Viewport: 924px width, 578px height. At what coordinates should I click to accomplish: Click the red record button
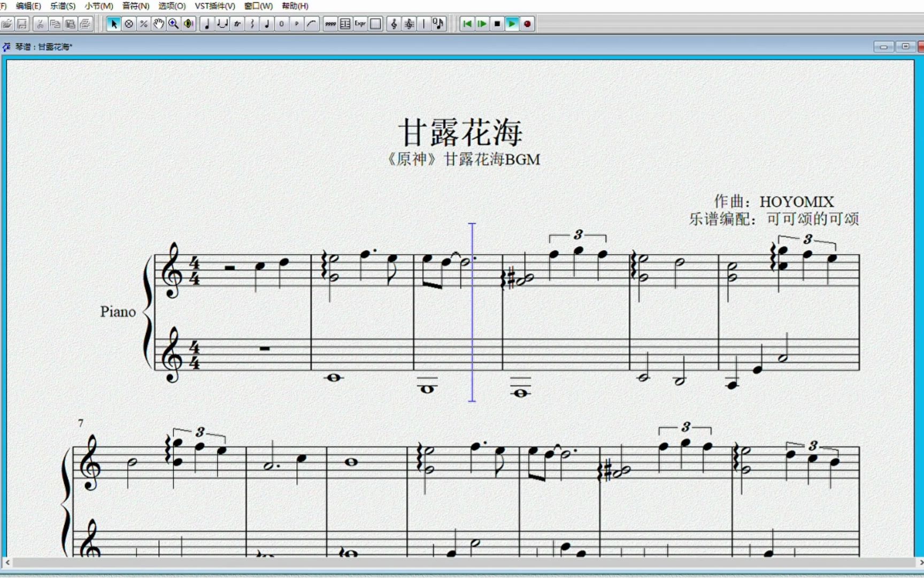527,24
